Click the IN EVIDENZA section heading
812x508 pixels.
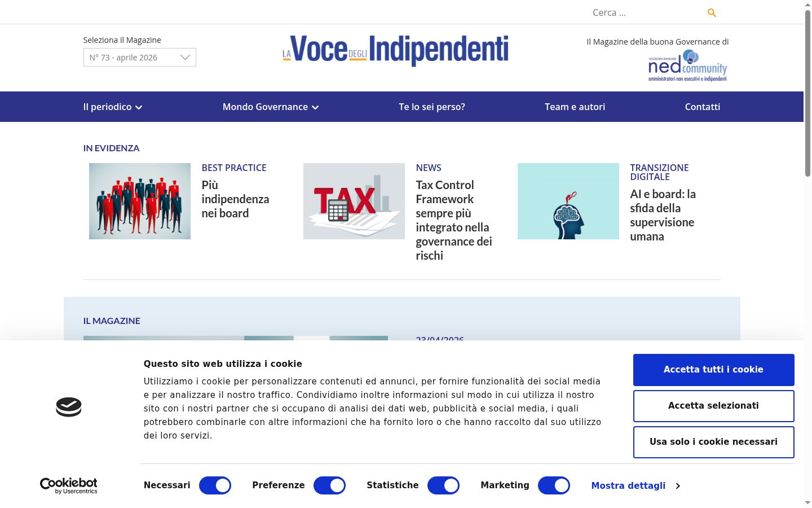pos(111,148)
